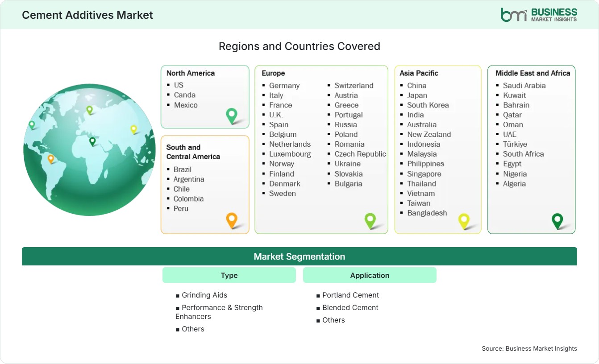Click the yellow pin on the globe over Asia
Screen dimensions: 599x364
(x=133, y=129)
